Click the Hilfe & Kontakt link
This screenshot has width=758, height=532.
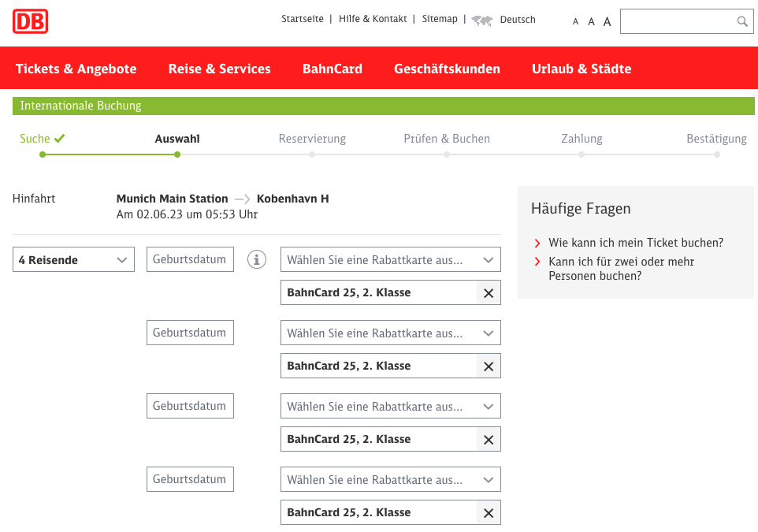pos(373,19)
